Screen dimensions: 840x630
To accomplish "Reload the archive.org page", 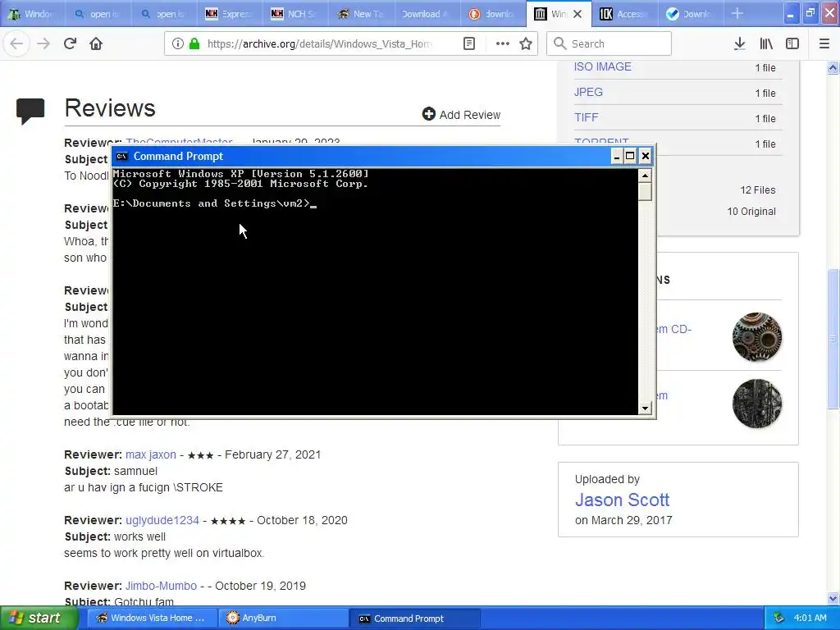I will pyautogui.click(x=71, y=44).
